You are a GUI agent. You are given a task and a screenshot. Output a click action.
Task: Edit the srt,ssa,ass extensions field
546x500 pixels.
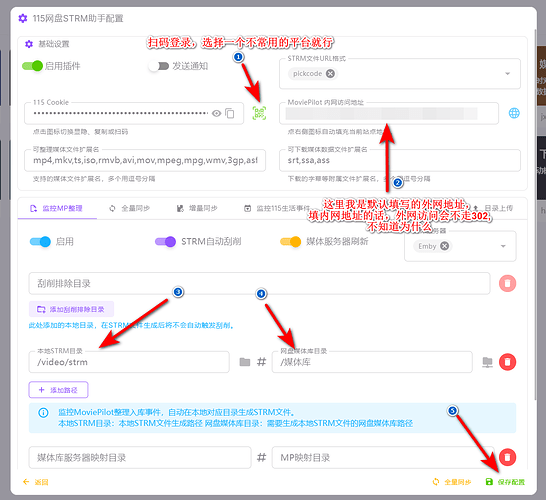tap(400, 161)
